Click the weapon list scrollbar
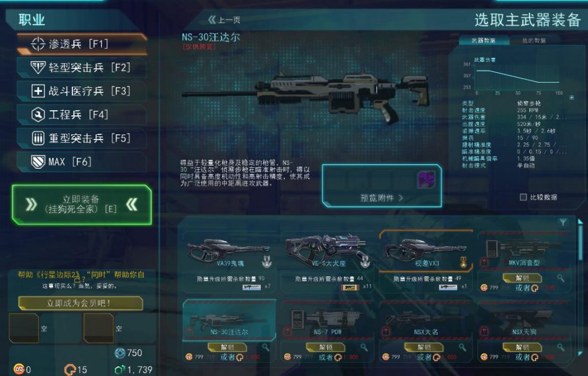Viewport: 588px width, 376px height. (581, 288)
